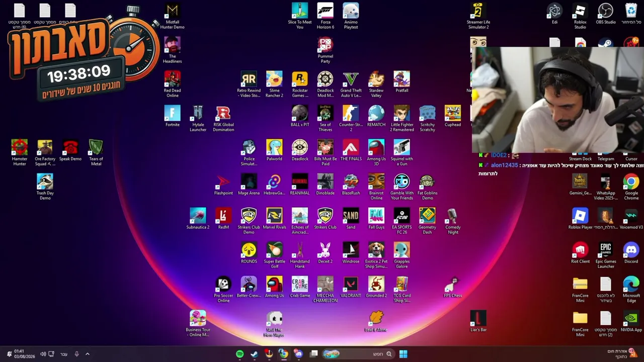
Task: Open the Trash Day Demo shortcut
Action: [45, 187]
